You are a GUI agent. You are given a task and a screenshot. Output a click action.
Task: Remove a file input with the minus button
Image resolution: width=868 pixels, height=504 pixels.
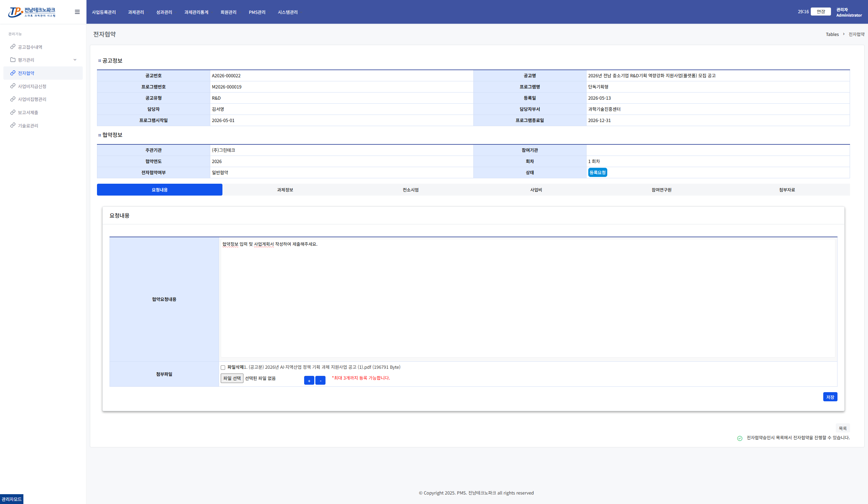pos(320,380)
